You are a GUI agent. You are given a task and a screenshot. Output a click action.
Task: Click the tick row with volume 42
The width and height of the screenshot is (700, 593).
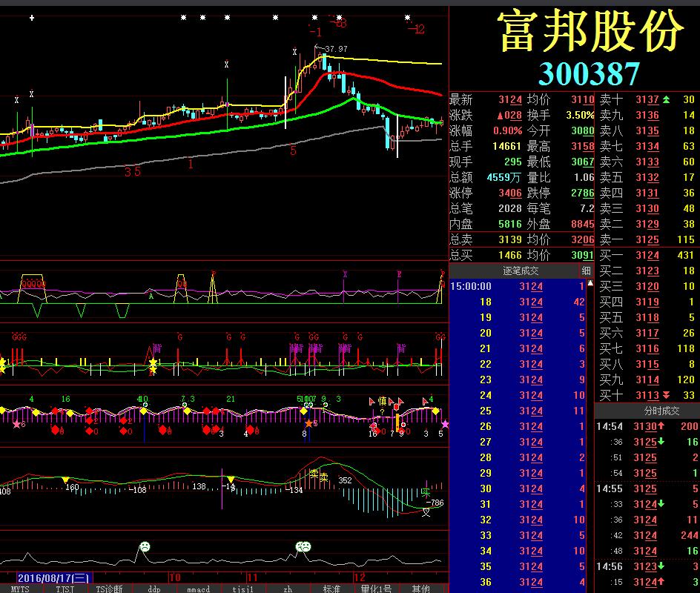tap(518, 302)
